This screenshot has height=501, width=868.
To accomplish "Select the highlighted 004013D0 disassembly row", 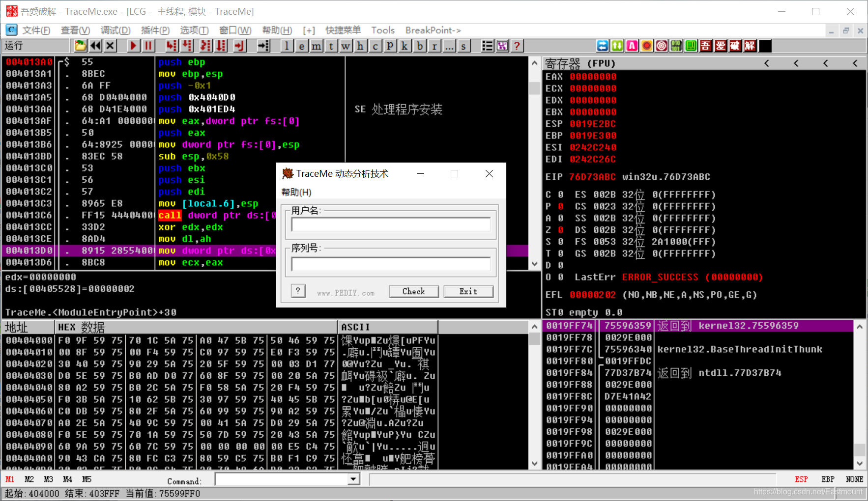I will pos(265,250).
